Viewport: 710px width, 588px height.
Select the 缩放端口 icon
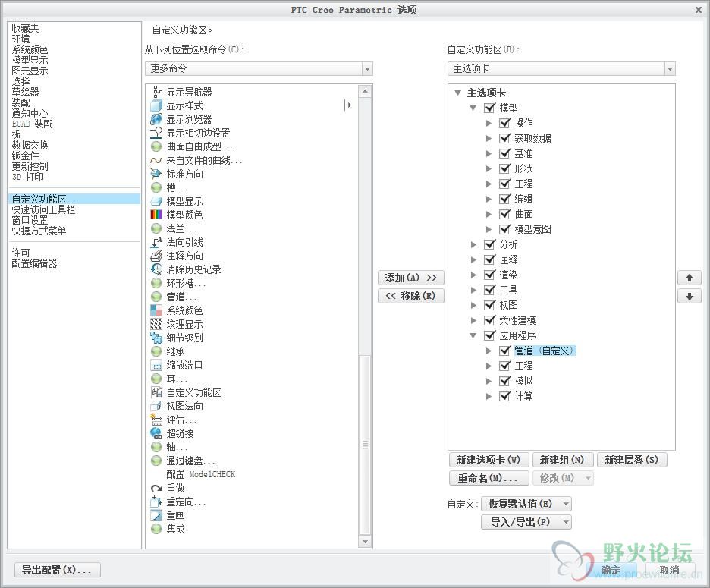tap(156, 365)
